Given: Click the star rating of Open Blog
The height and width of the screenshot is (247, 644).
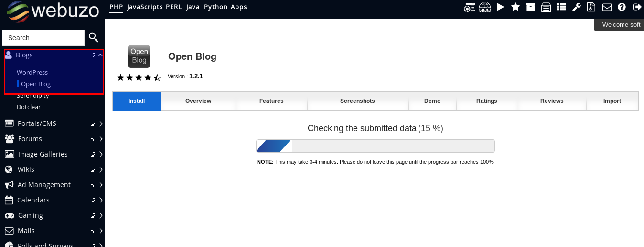Looking at the screenshot, I should pyautogui.click(x=139, y=77).
